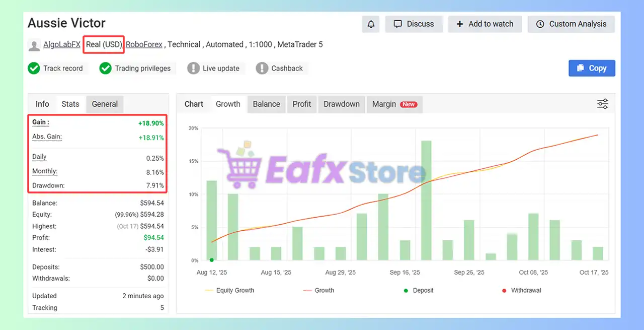Screen dimensions: 644x330
Task: Open the RoboForex broker link
Action: tap(144, 45)
